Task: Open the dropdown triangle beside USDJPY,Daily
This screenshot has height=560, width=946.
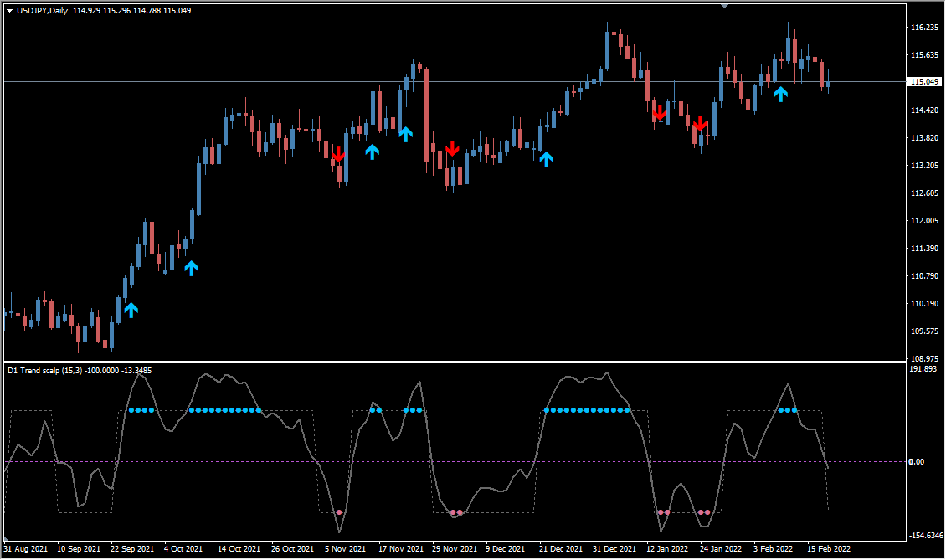Action: [9, 10]
